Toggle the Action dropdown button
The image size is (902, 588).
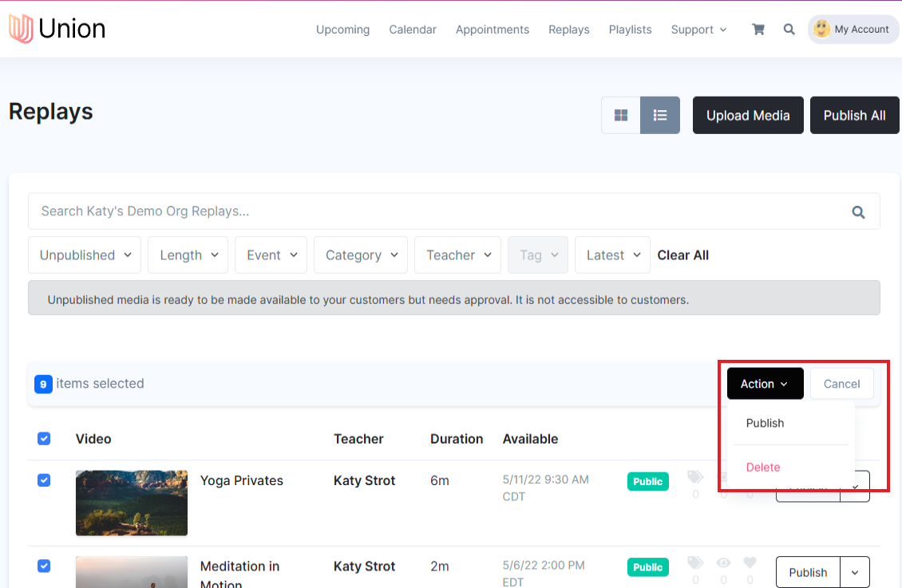[765, 384]
